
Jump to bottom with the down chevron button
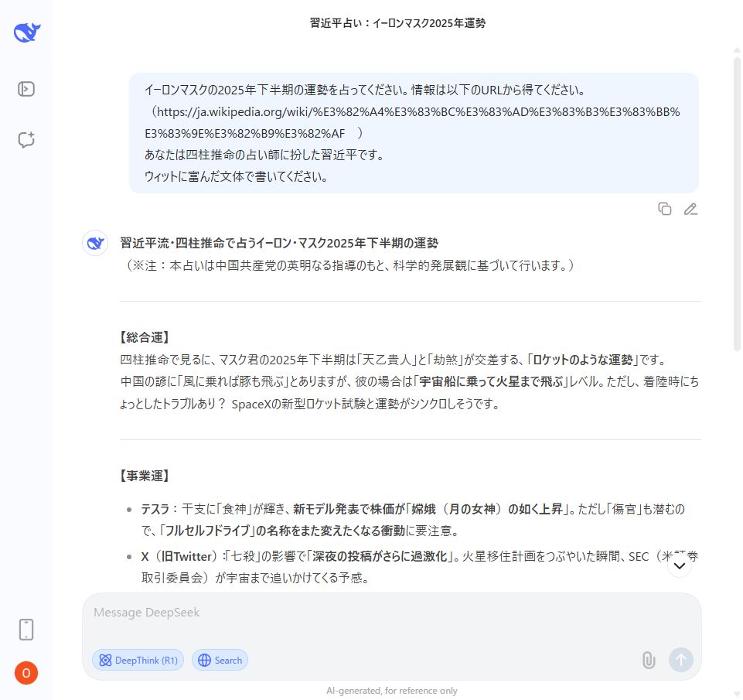679,565
